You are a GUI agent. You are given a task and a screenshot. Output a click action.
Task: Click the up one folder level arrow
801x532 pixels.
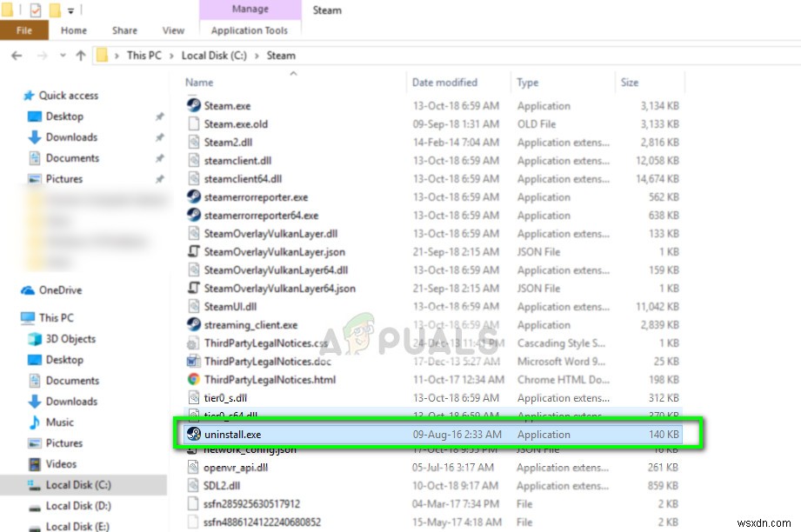tap(82, 55)
